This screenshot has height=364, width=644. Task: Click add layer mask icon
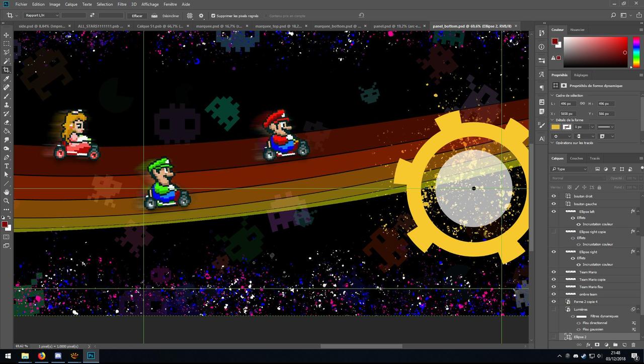coord(597,345)
